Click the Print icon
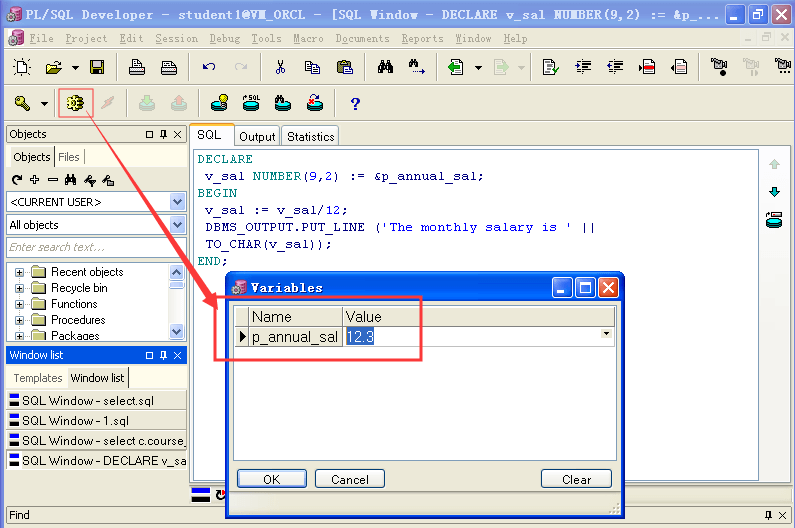 pos(136,67)
